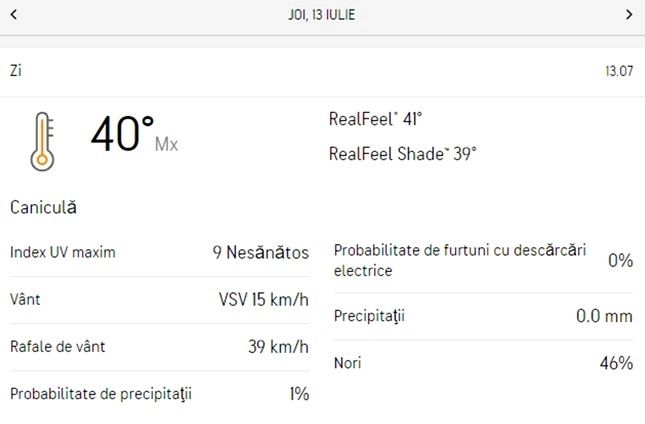The image size is (645, 424).
Task: Click the 13.07 date label
Action: 619,71
